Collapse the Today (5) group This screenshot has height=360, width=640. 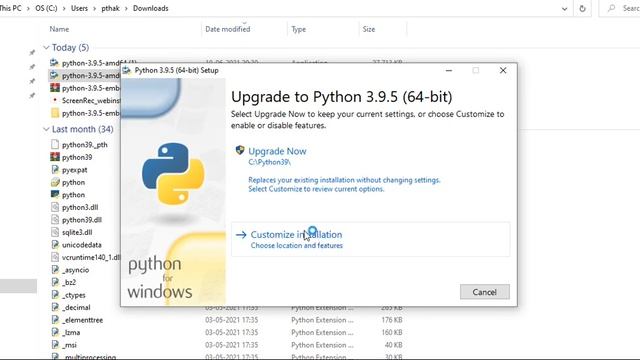pos(46,48)
